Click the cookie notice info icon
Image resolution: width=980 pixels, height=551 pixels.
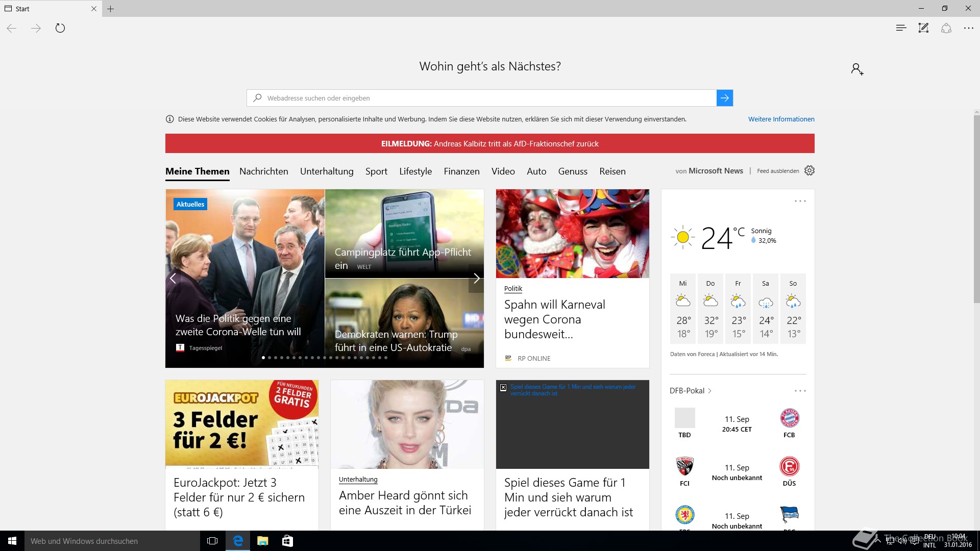[169, 119]
